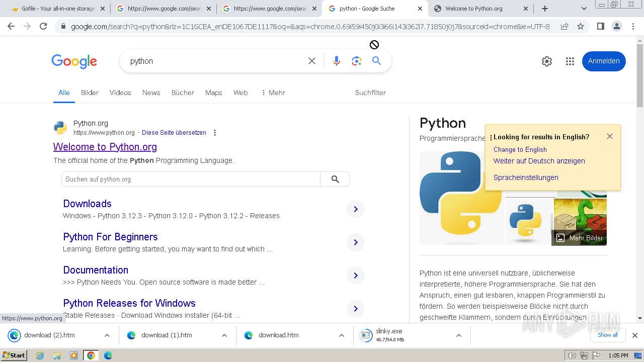Viewport: 644px width, 362px height.
Task: Click the Google search input box
Action: pos(215,61)
